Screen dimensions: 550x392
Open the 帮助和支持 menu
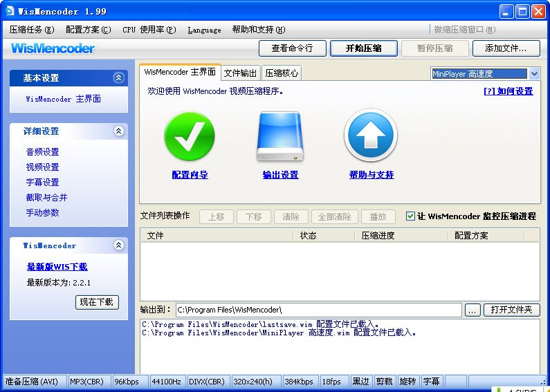259,30
